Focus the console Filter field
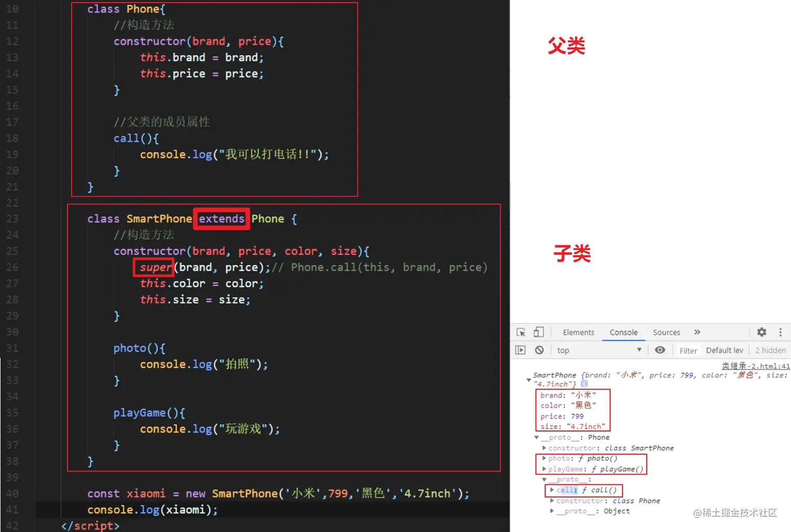Viewport: 791px width, 532px height. pos(688,350)
